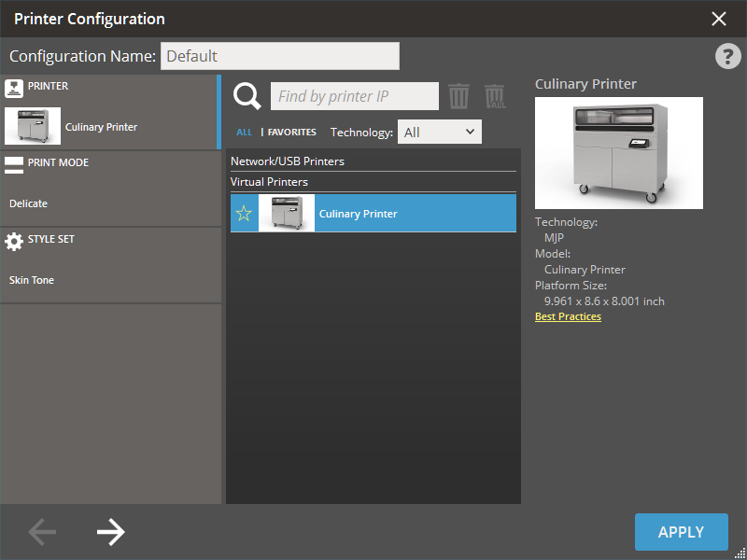The width and height of the screenshot is (747, 560).
Task: Click the Find by printer IP field
Action: [354, 96]
